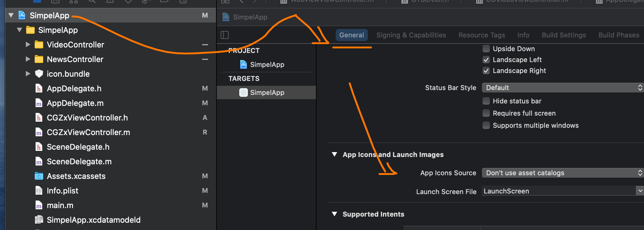This screenshot has width=644, height=230.
Task: Click the SimpelApp project icon under PROJECT
Action: coord(243,64)
